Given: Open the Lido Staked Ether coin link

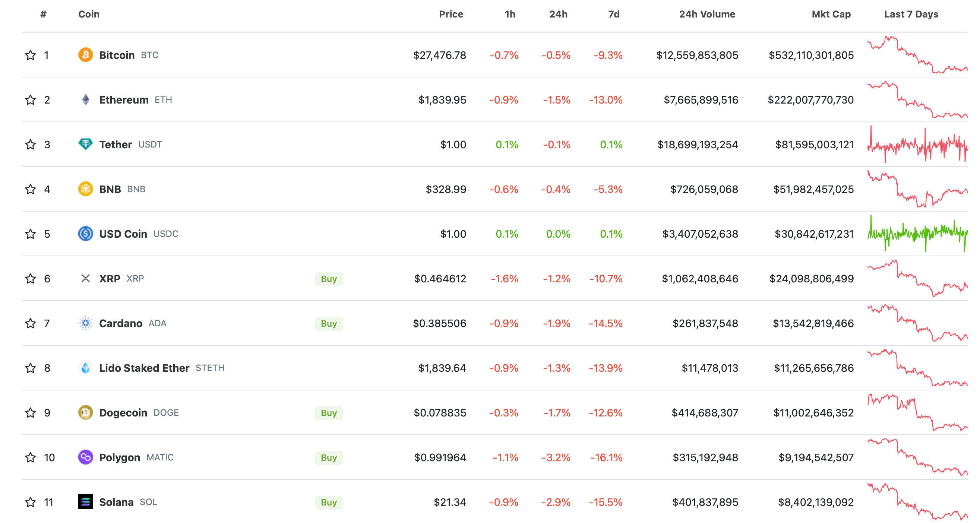Looking at the screenshot, I should (x=144, y=368).
